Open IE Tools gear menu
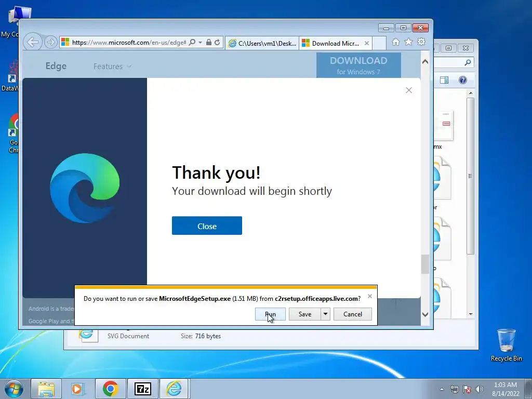This screenshot has width=532, height=399. tap(421, 42)
